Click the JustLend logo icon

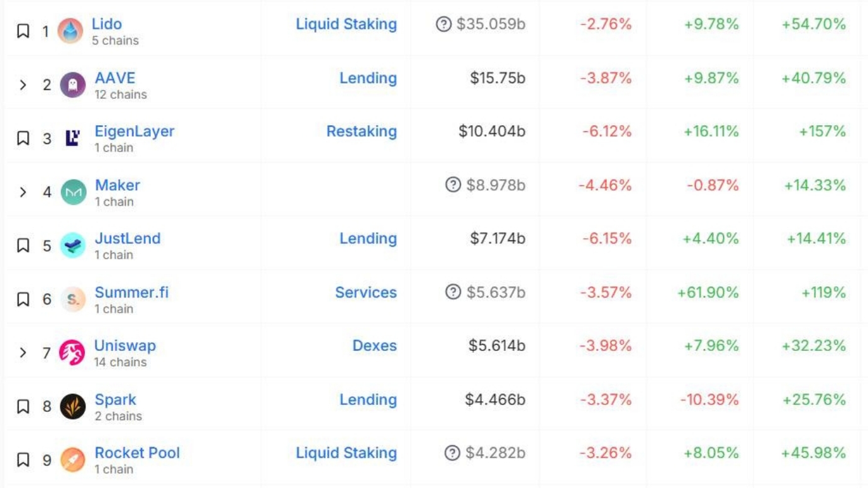tap(72, 246)
